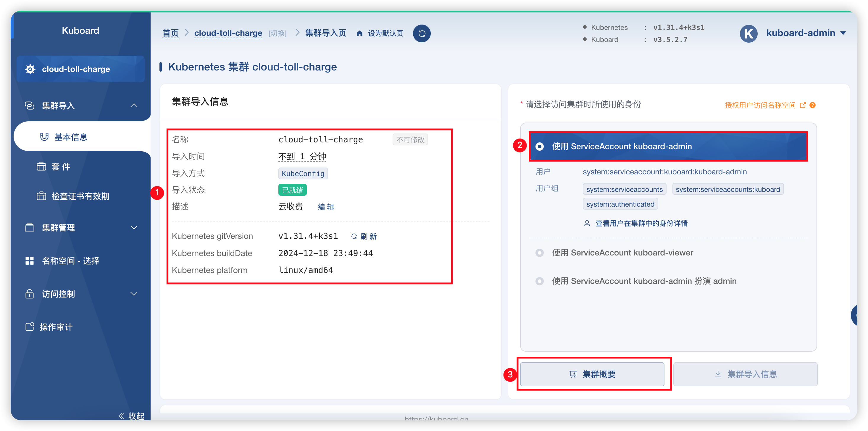Click the [切换] cluster switch control
The height and width of the screenshot is (431, 868).
click(277, 33)
